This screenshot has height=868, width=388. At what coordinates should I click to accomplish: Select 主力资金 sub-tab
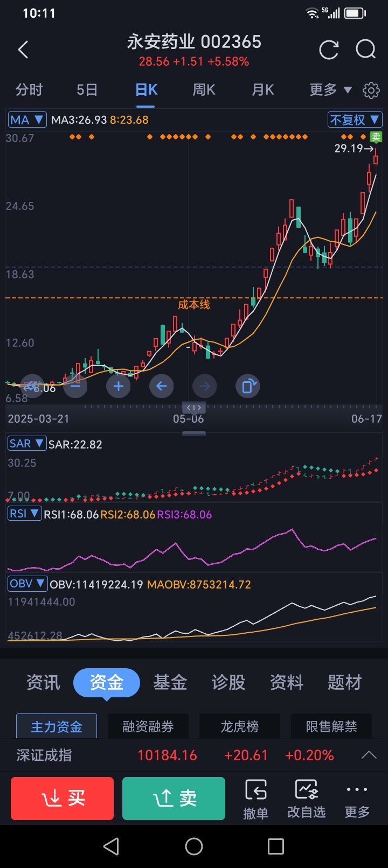(57, 726)
